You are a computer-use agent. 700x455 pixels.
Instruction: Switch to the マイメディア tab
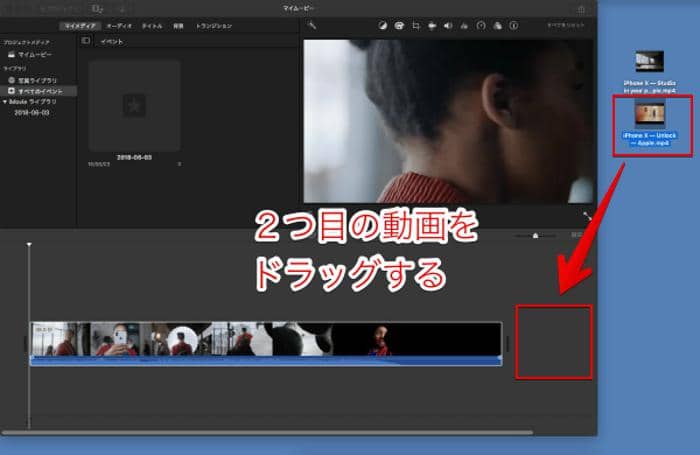pyautogui.click(x=80, y=26)
